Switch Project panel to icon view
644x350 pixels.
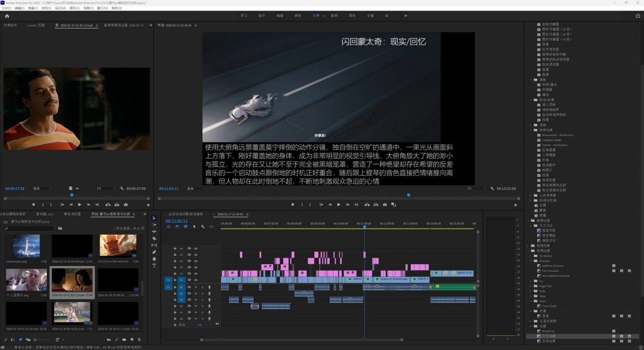[x=20, y=339]
